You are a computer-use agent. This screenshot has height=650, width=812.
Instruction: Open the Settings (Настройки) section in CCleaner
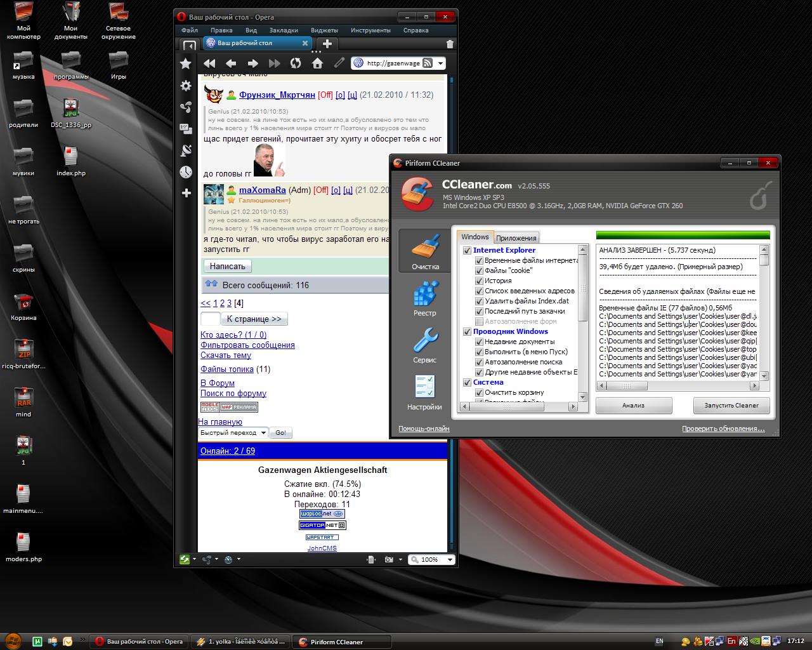(425, 393)
